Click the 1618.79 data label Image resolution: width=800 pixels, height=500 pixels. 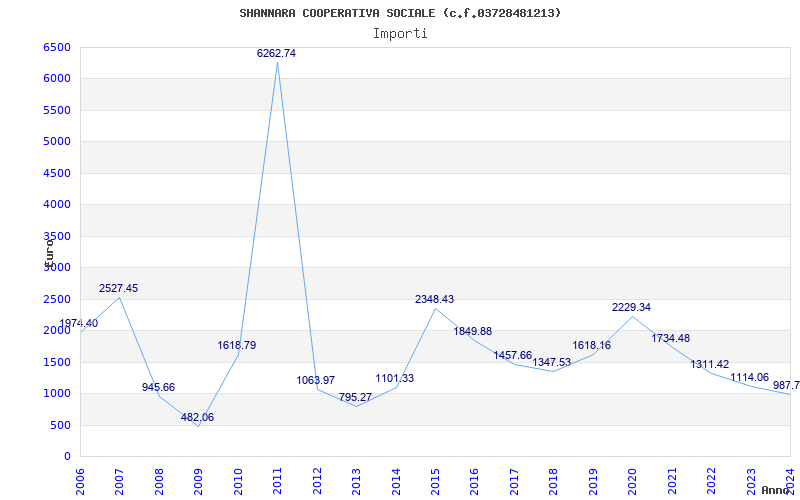(237, 345)
